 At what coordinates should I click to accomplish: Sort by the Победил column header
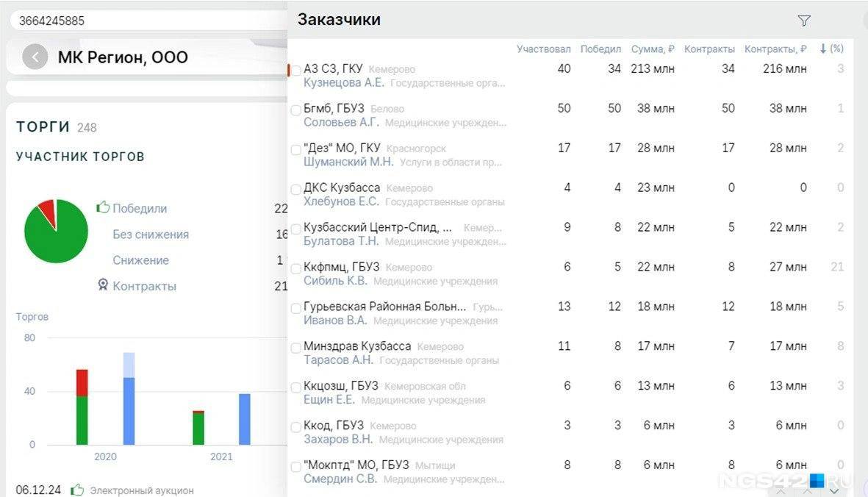[600, 49]
